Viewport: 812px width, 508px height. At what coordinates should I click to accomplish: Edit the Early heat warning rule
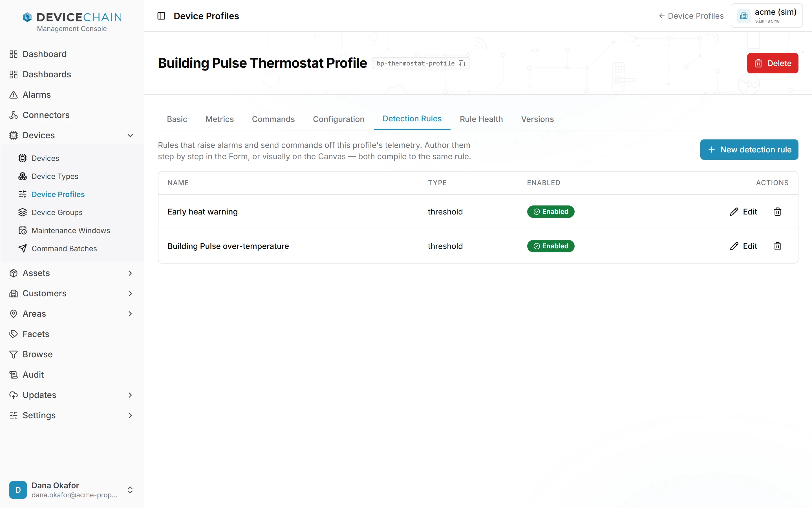click(x=743, y=212)
